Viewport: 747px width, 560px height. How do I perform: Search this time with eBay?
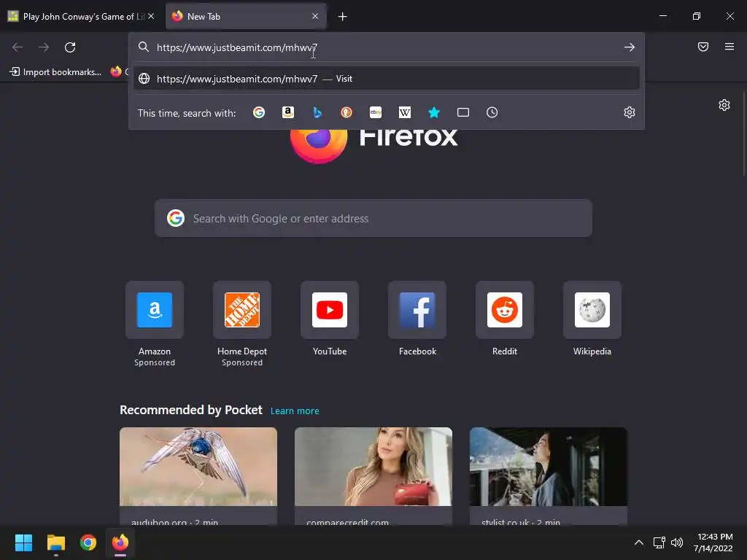point(376,112)
